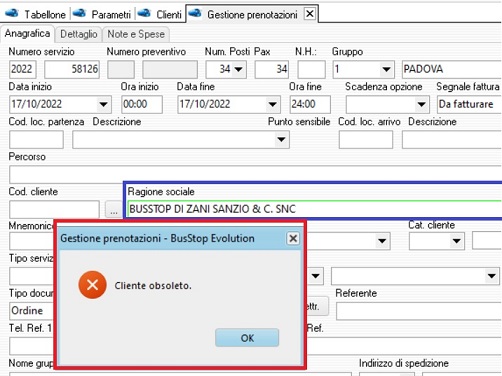
Task: Click the service number field 58126
Action: pyautogui.click(x=72, y=69)
